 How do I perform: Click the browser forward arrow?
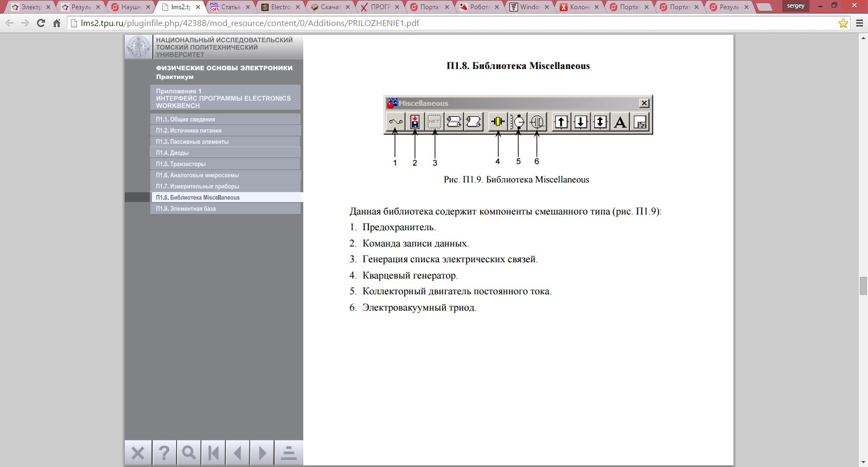[25, 23]
